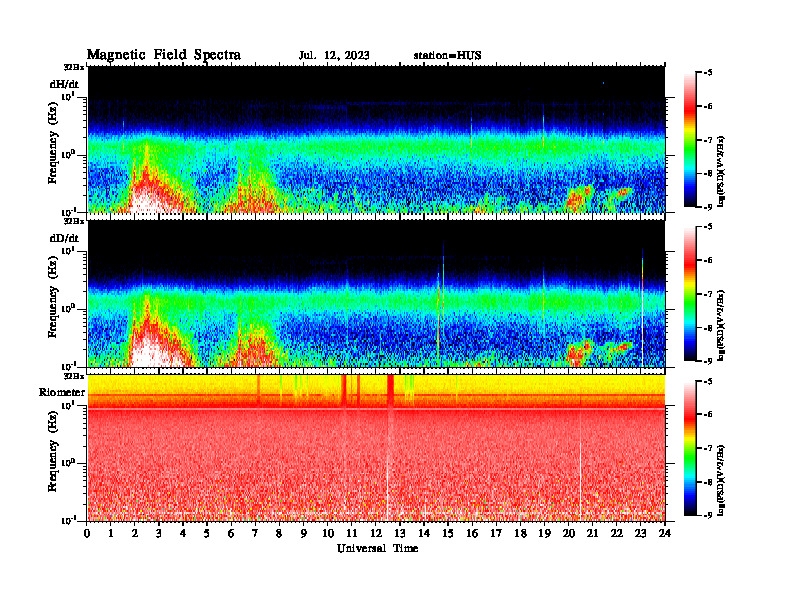The image size is (792, 612).
Task: Click hour tick label "5" on time axis
Action: [207, 533]
